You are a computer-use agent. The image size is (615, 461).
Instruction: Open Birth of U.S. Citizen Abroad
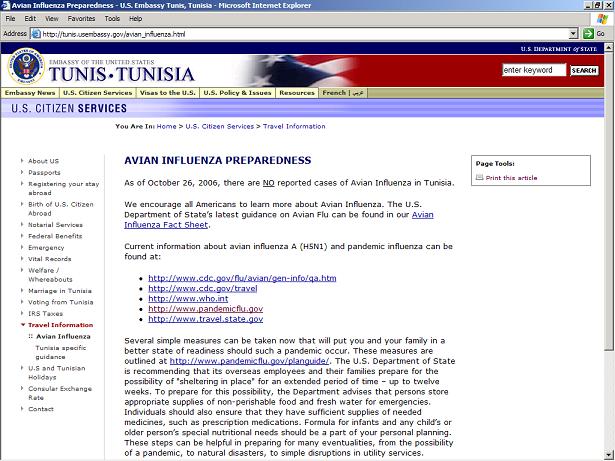[x=61, y=209]
